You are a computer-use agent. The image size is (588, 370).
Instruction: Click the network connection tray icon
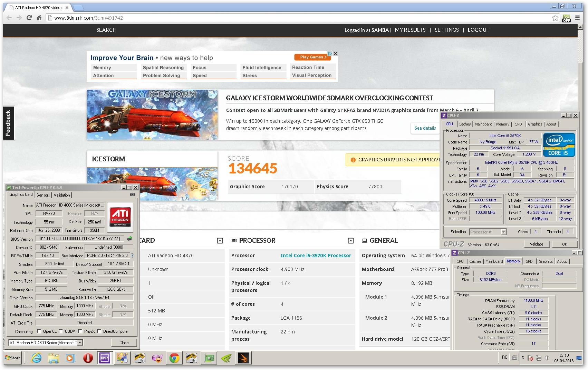point(539,358)
